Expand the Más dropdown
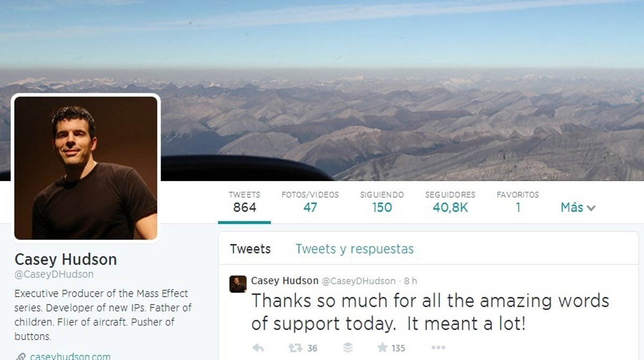 tap(578, 207)
